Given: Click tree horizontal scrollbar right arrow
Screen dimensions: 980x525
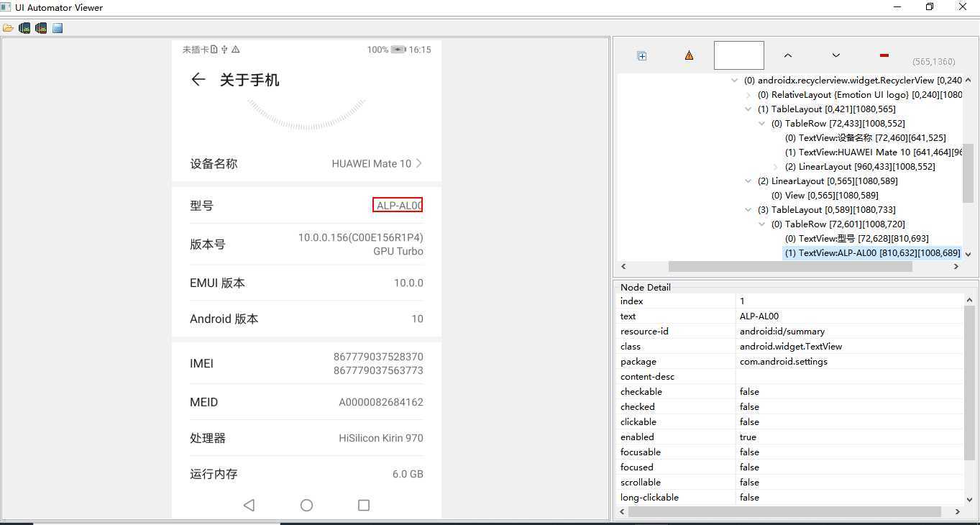Looking at the screenshot, I should click(956, 266).
